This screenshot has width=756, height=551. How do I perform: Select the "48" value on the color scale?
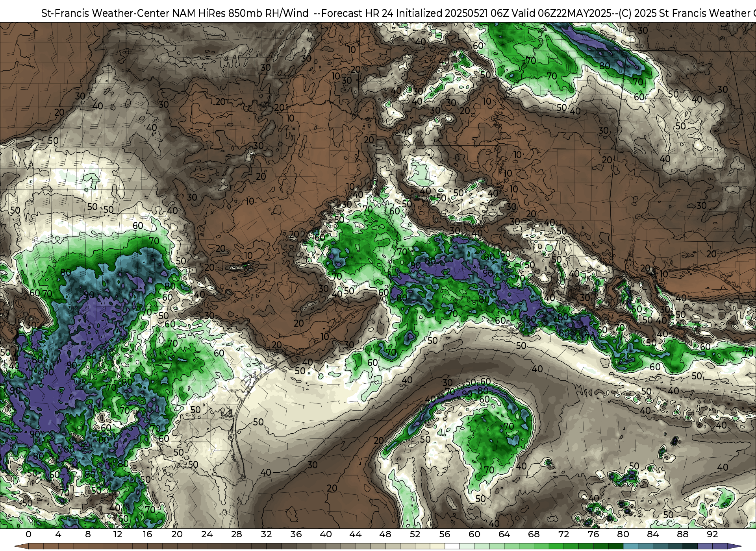tap(385, 534)
